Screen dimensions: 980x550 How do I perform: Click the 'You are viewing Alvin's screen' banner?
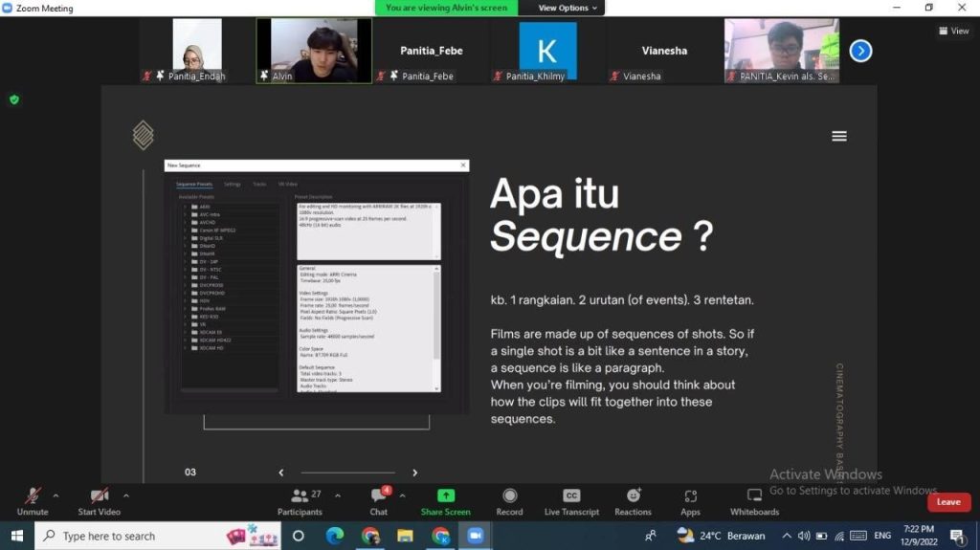pos(446,8)
